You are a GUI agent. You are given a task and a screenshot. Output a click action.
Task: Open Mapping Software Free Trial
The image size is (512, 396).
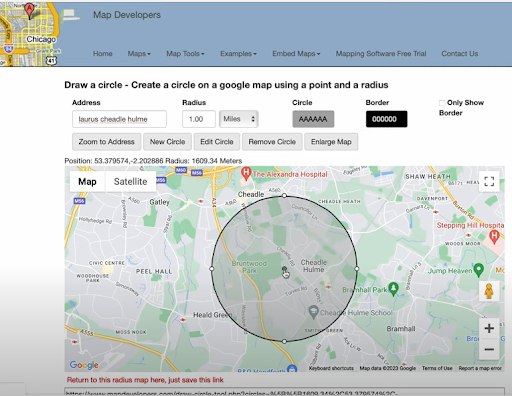coord(381,54)
